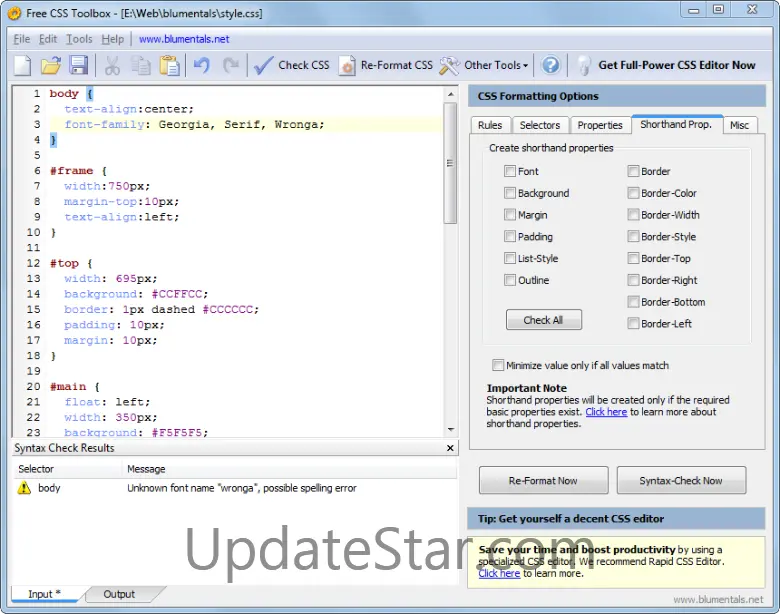The image size is (780, 614).
Task: Enable the Border-Top checkbox
Action: 633,258
